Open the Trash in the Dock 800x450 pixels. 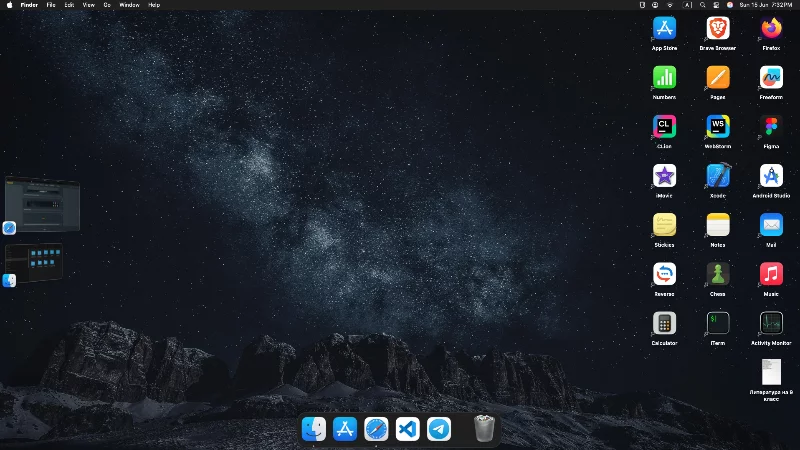coord(484,429)
